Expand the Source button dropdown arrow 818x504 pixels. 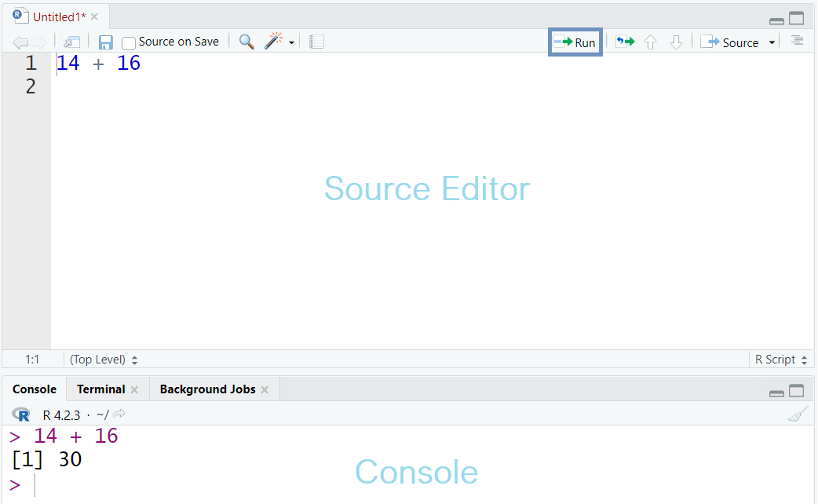[772, 42]
